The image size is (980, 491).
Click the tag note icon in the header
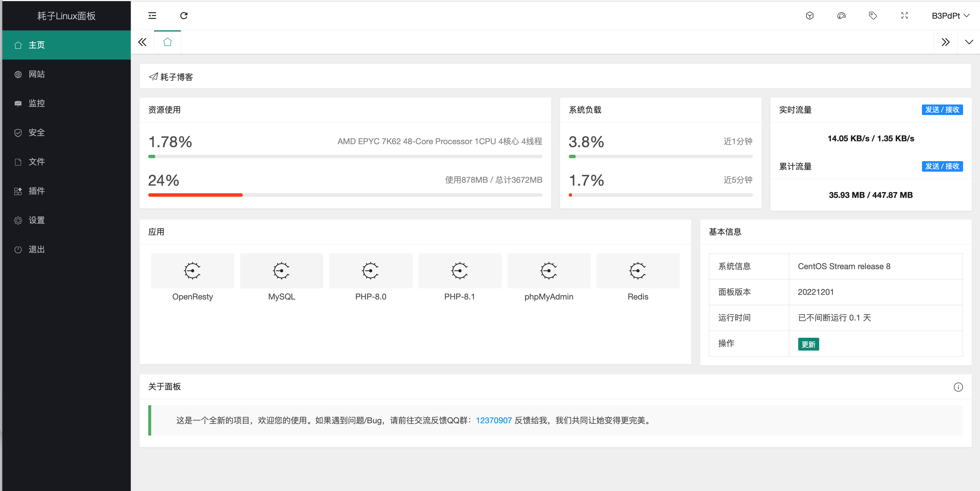click(x=873, y=15)
